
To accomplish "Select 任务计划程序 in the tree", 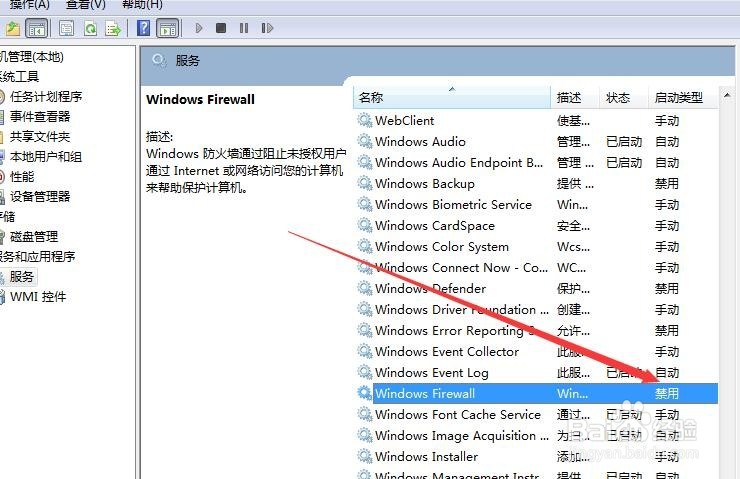I will tap(46, 97).
